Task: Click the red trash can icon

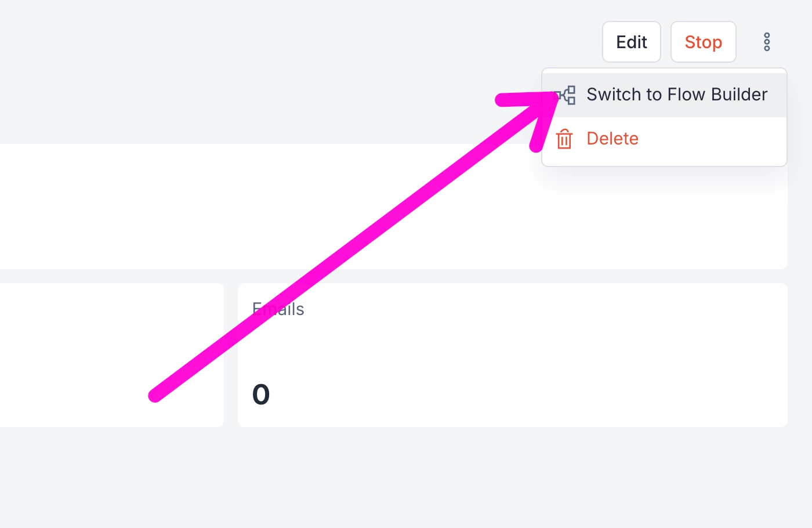Action: coord(564,139)
